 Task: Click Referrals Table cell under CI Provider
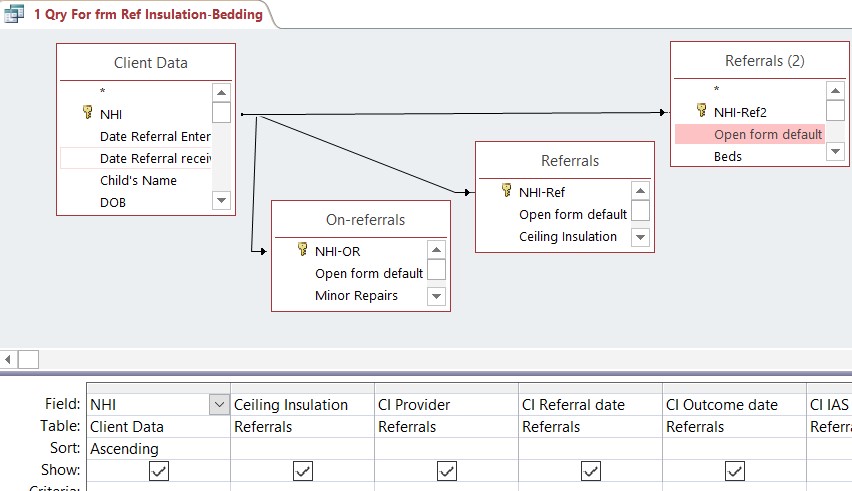[x=446, y=427]
